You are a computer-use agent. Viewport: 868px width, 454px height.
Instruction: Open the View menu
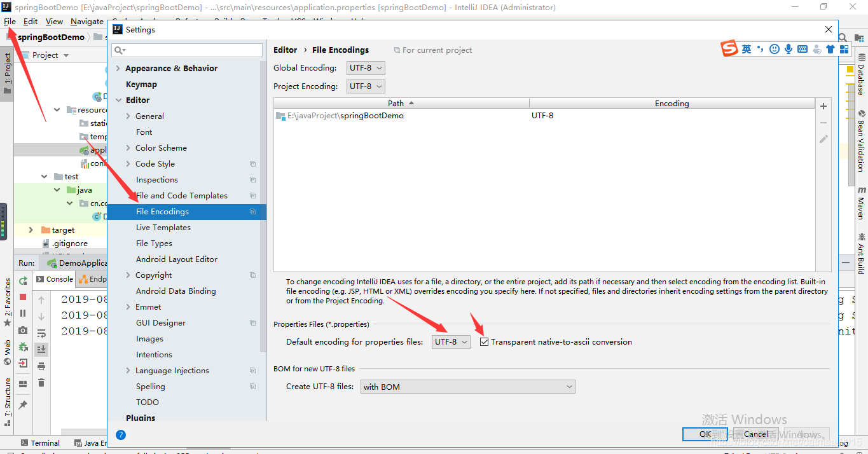click(x=54, y=22)
